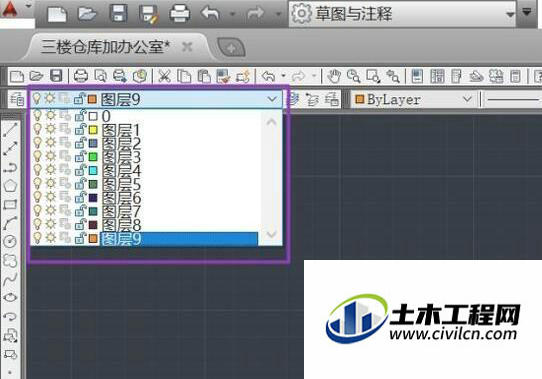Click Match Properties brush icon

[x=223, y=76]
